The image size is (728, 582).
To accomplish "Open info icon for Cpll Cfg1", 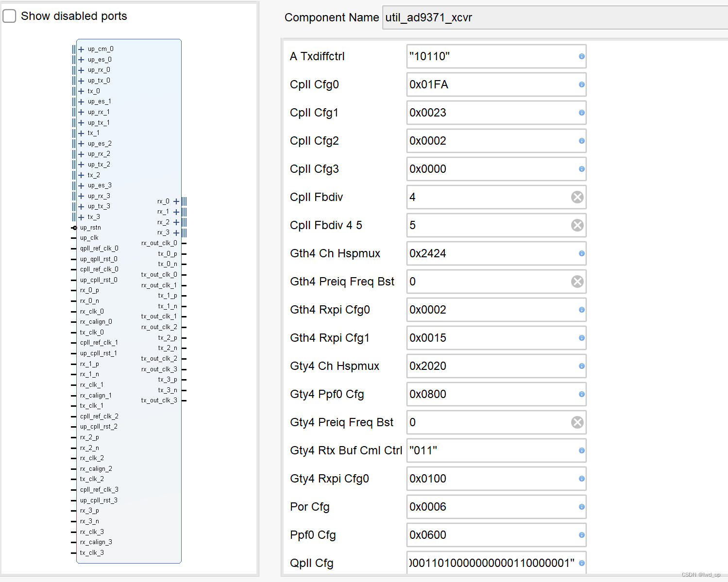I will (x=581, y=113).
